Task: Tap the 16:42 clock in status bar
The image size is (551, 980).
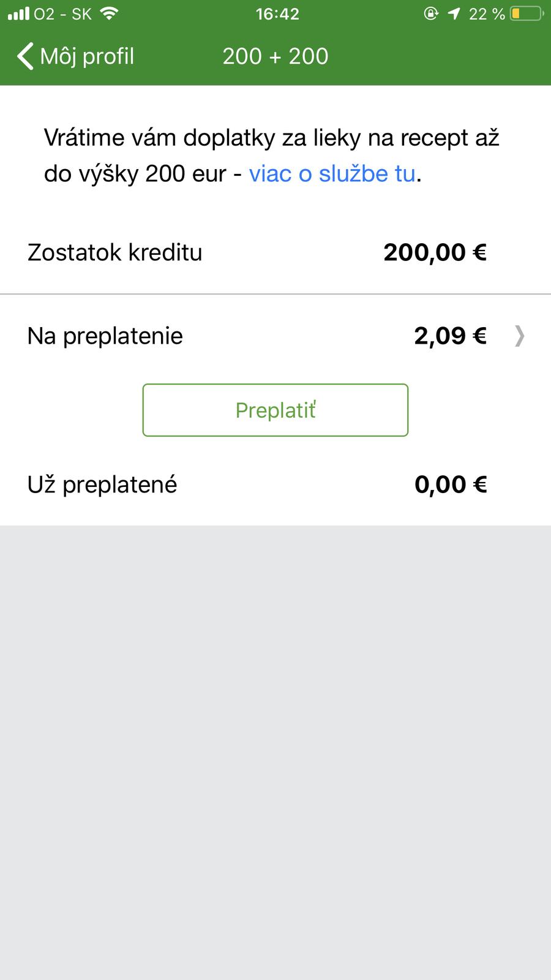Action: (x=277, y=13)
